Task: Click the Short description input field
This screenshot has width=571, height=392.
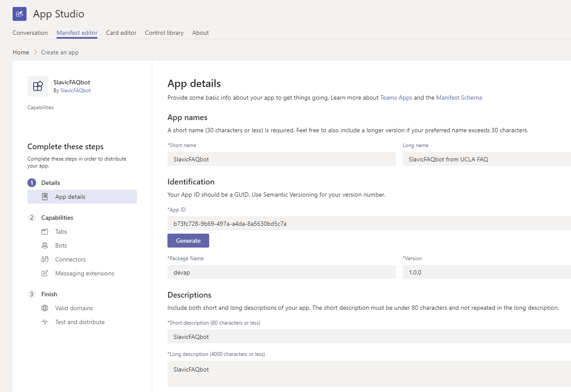Action: coord(369,336)
